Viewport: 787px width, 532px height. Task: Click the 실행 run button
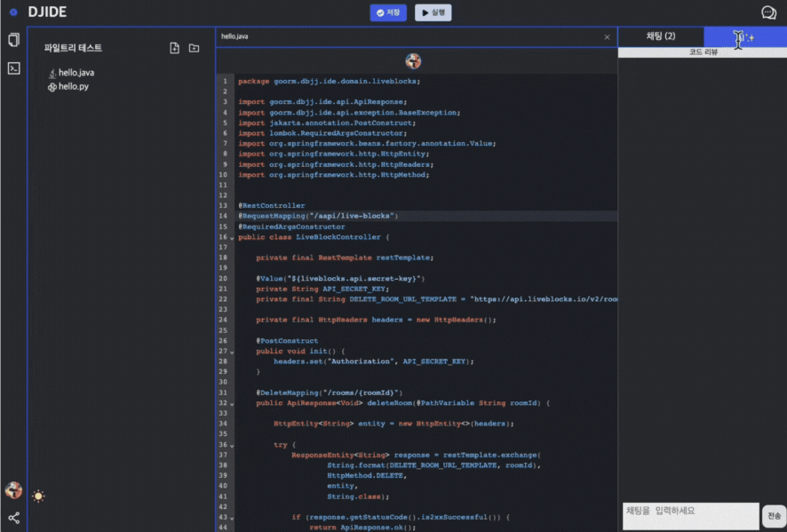tap(433, 12)
